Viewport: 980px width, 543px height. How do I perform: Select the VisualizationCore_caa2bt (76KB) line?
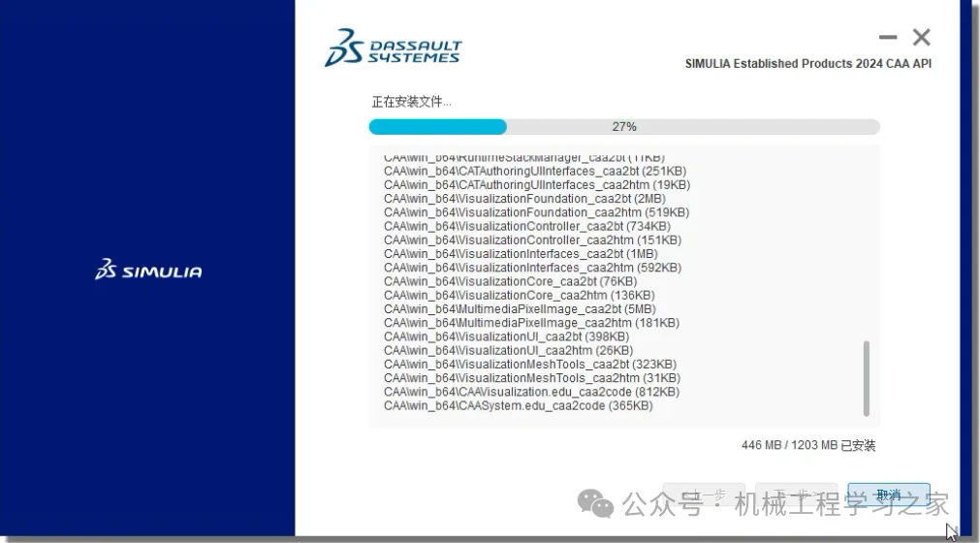pyautogui.click(x=511, y=281)
